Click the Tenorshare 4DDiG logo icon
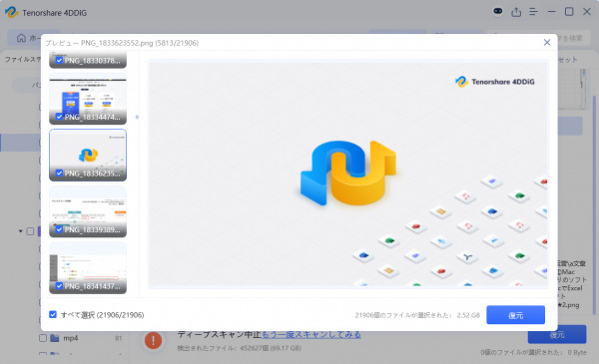Screen dimensions: 599x364 [11, 12]
